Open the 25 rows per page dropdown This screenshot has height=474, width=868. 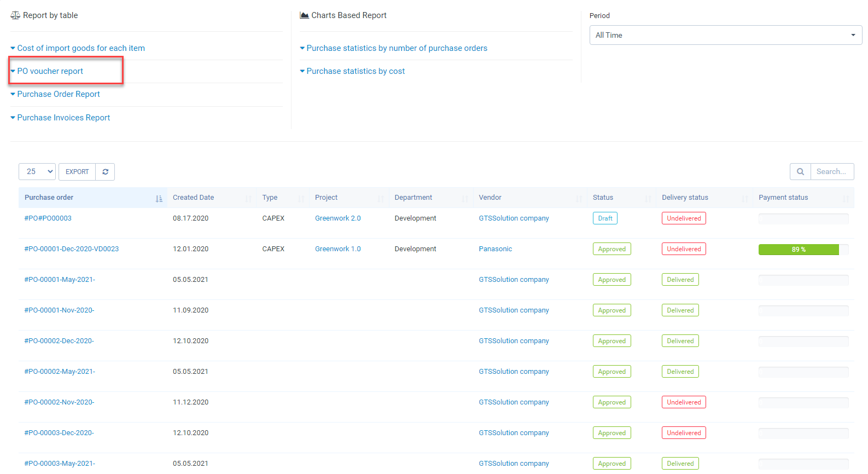[x=37, y=172]
